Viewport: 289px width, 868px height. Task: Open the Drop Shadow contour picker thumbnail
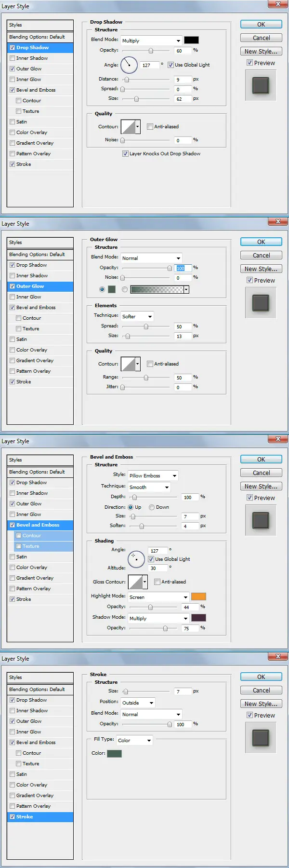[128, 127]
